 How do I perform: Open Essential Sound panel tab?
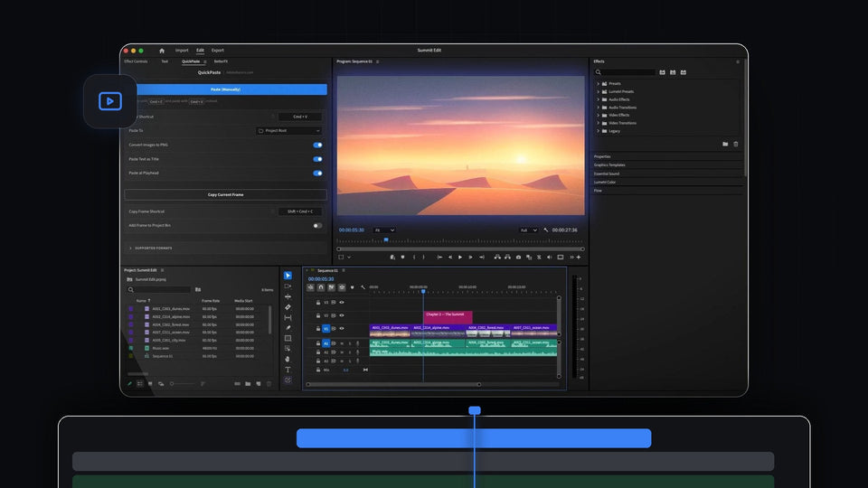coord(607,174)
